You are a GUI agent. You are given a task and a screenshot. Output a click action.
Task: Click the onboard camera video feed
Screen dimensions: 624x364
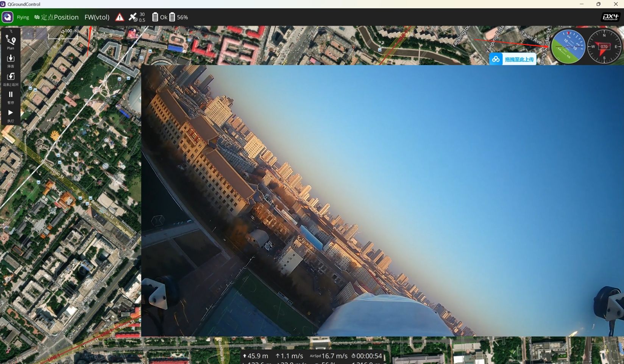382,201
